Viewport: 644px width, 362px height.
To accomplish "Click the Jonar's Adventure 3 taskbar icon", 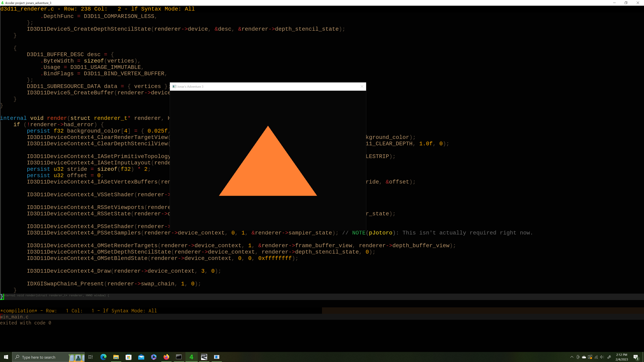I will tap(217, 357).
